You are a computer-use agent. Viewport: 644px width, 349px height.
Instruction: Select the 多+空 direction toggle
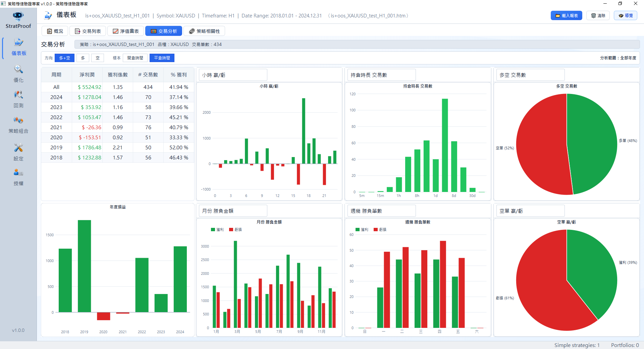[x=65, y=58]
